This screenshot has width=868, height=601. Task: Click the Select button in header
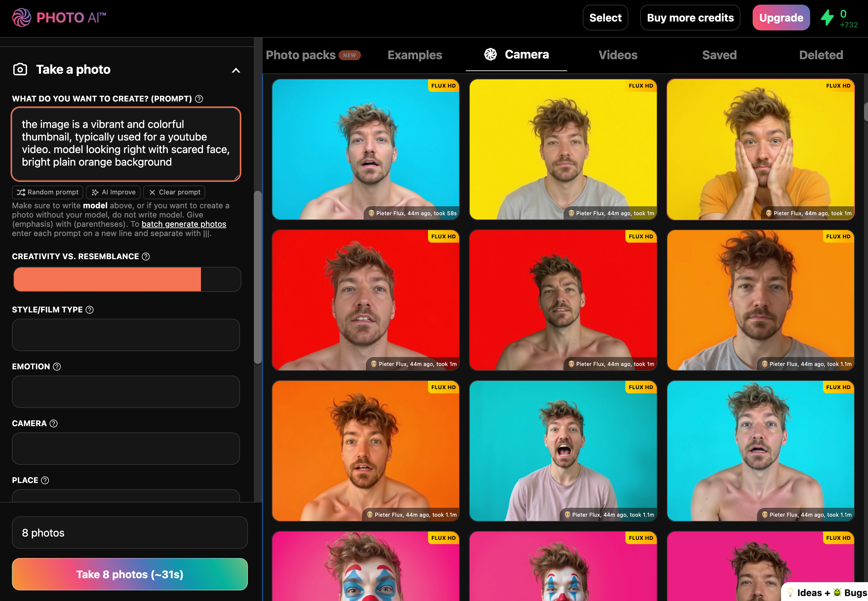605,18
